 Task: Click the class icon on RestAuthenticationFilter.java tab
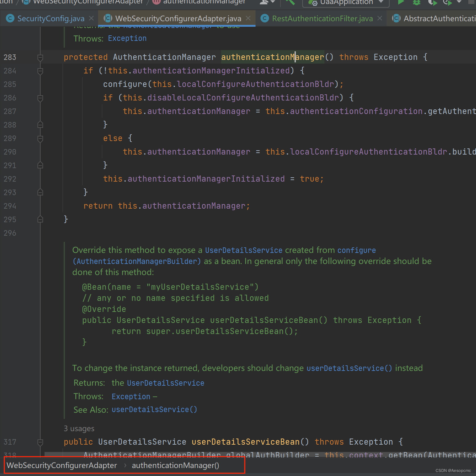[265, 18]
